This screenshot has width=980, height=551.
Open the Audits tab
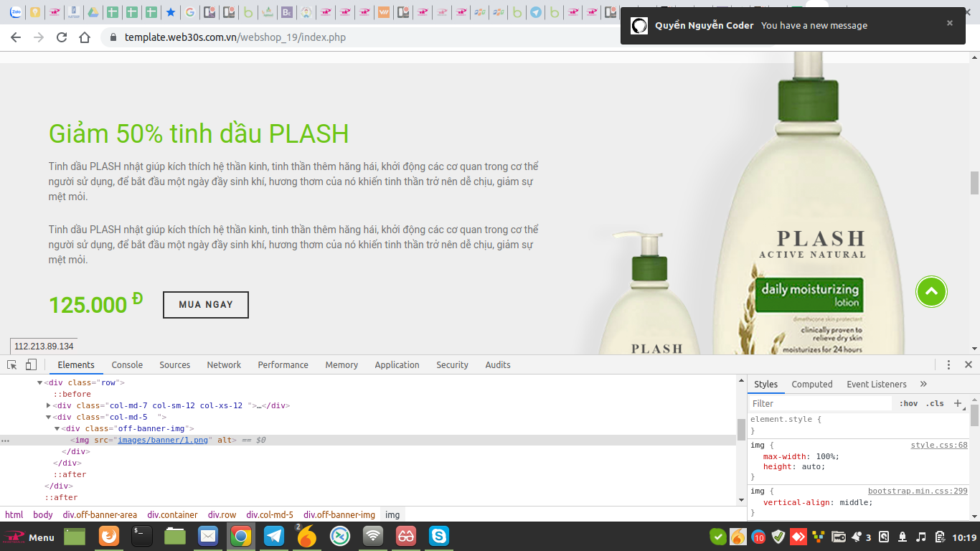[x=498, y=364]
